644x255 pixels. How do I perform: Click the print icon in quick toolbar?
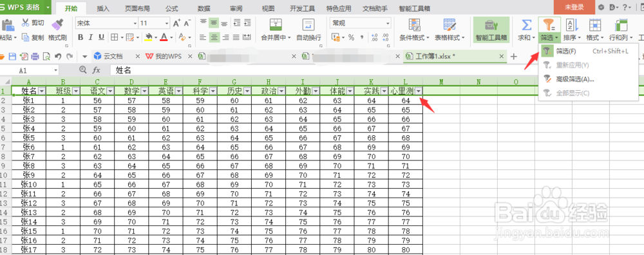click(35, 56)
